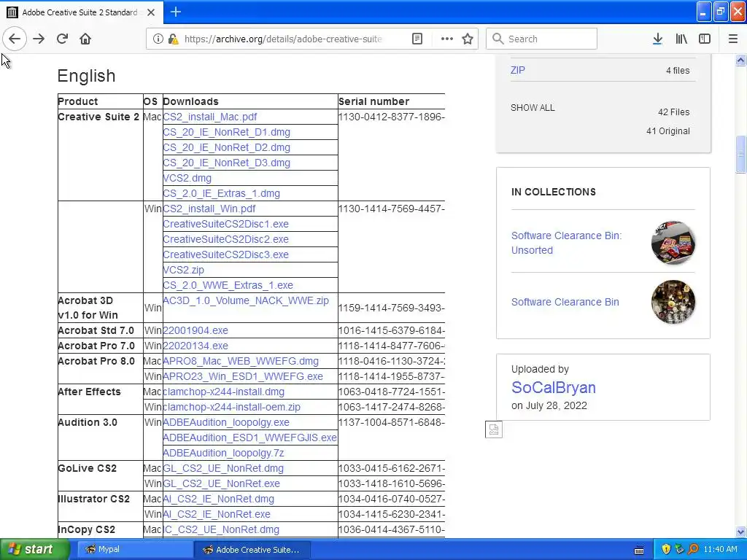Download 22020134.exe for Acrobat Pro 7.0
This screenshot has height=560, width=747.
tap(196, 346)
